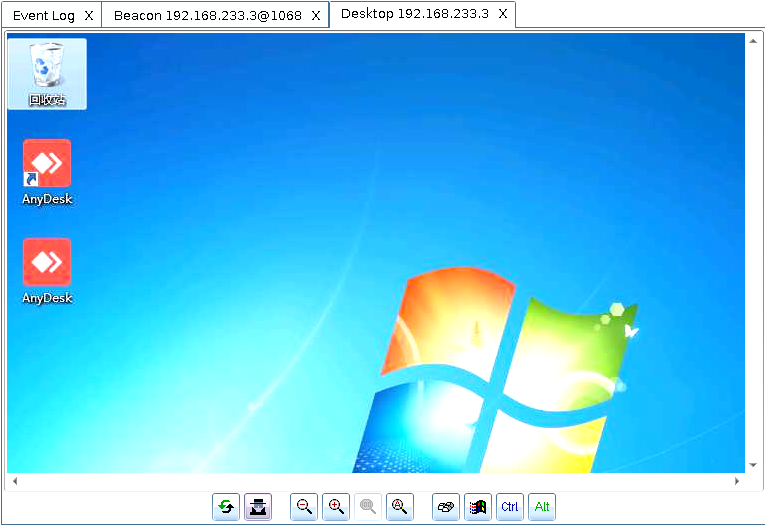Click the Windows key flag icon

coord(478,507)
